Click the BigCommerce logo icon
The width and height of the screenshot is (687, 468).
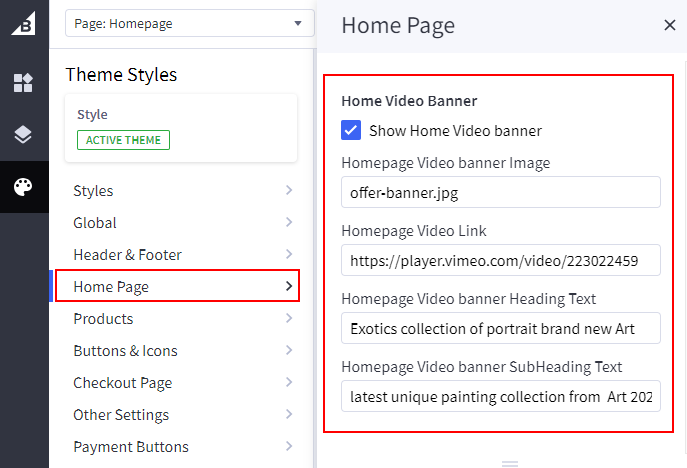23,25
